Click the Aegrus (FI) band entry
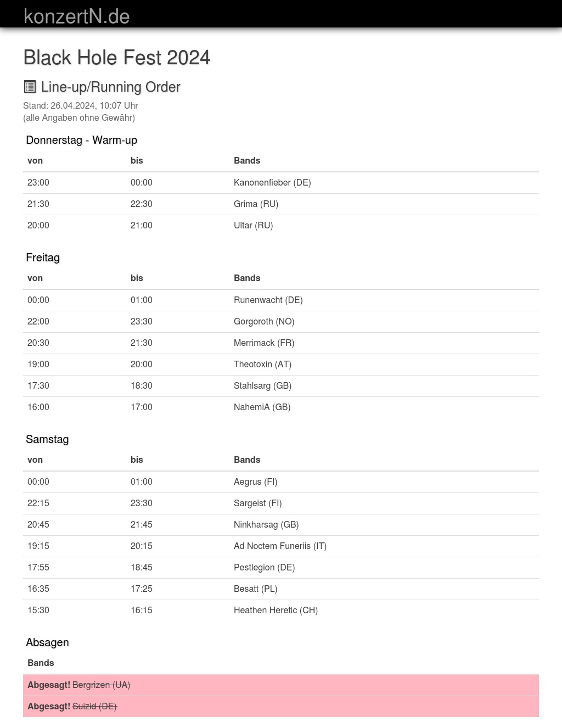The image size is (562, 728). coord(255,481)
